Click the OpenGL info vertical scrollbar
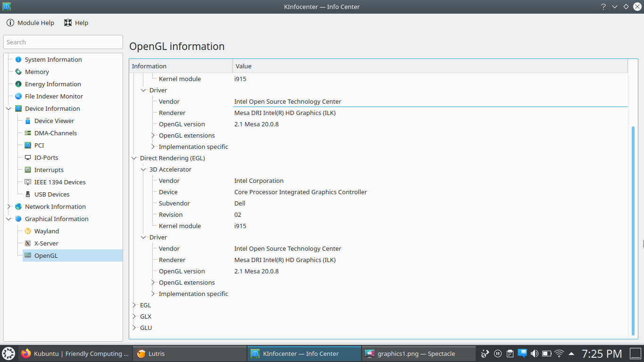Screen dimensions: 644x362 click(x=633, y=231)
